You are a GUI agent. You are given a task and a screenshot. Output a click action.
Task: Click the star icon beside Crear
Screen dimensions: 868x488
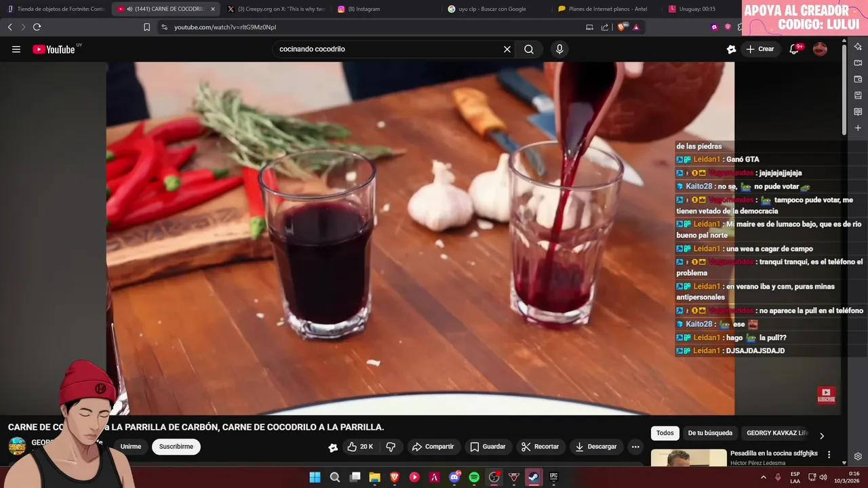pyautogui.click(x=731, y=49)
